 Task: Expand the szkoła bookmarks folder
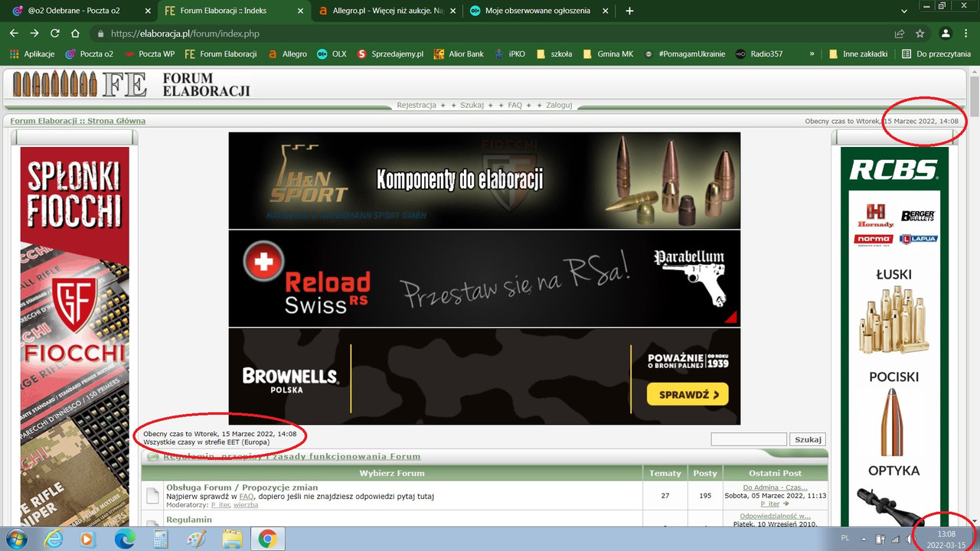pyautogui.click(x=554, y=54)
